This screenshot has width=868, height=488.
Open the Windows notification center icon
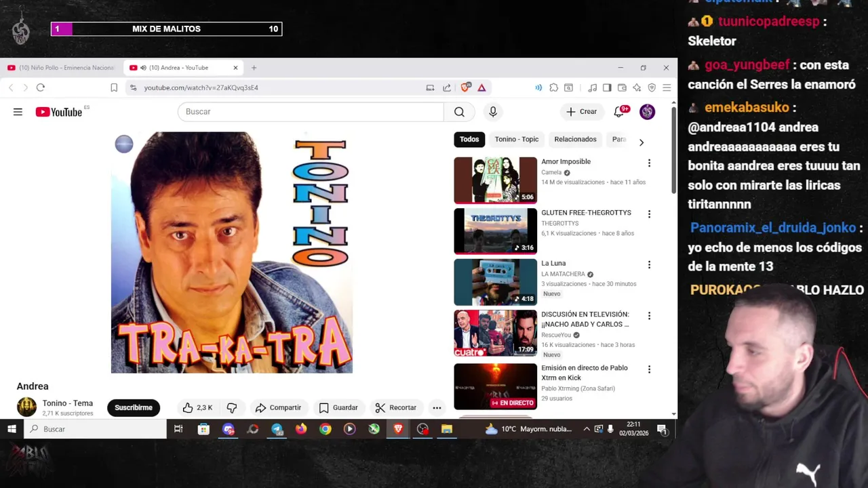(662, 428)
